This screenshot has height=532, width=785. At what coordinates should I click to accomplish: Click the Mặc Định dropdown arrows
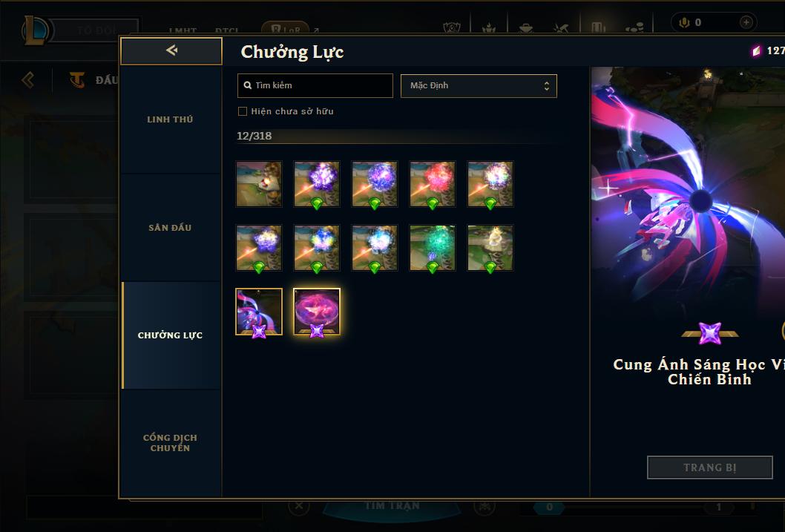pyautogui.click(x=547, y=86)
